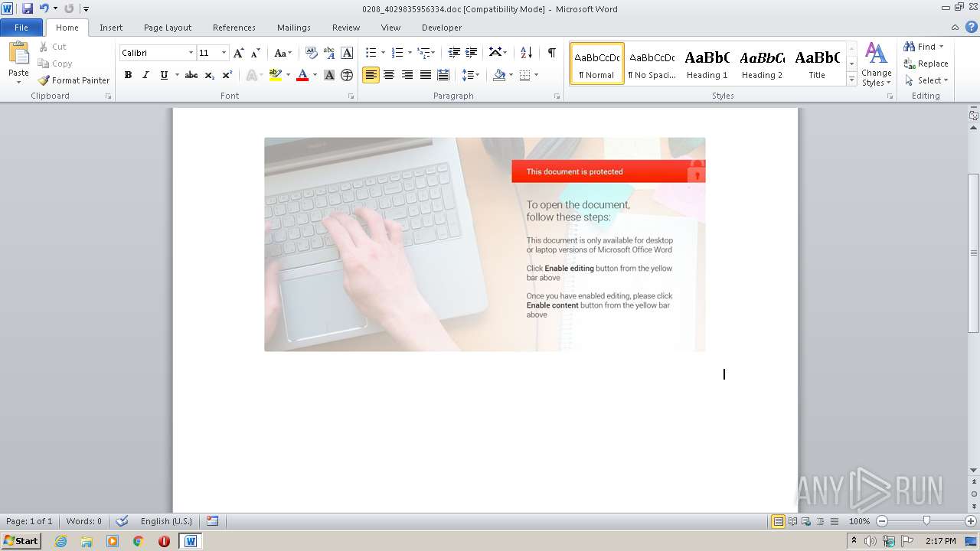
Task: Open Internet Explorer from the taskbar
Action: coord(61,541)
